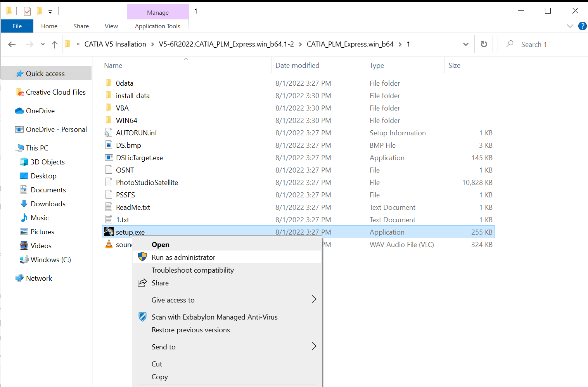Open recent locations dropdown arrow
This screenshot has height=387, width=588.
click(43, 44)
